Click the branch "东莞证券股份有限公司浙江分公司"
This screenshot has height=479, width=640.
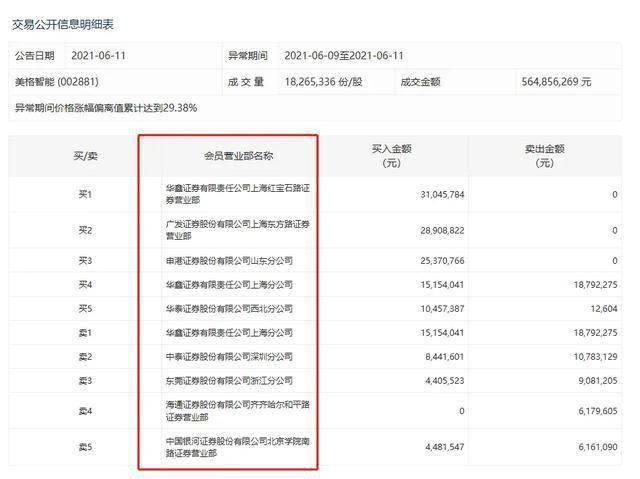(x=229, y=381)
